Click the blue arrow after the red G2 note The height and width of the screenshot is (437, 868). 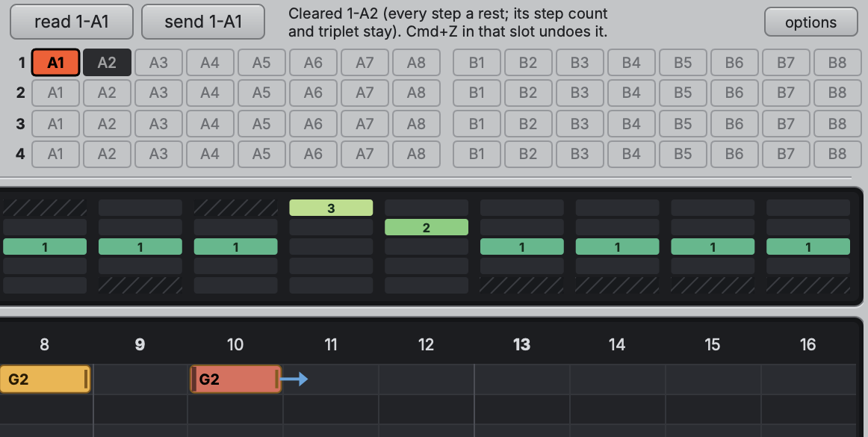[x=294, y=379]
